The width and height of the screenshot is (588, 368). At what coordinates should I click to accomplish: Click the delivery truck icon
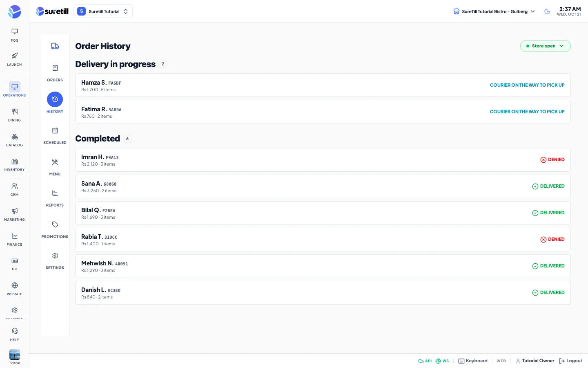(x=55, y=46)
